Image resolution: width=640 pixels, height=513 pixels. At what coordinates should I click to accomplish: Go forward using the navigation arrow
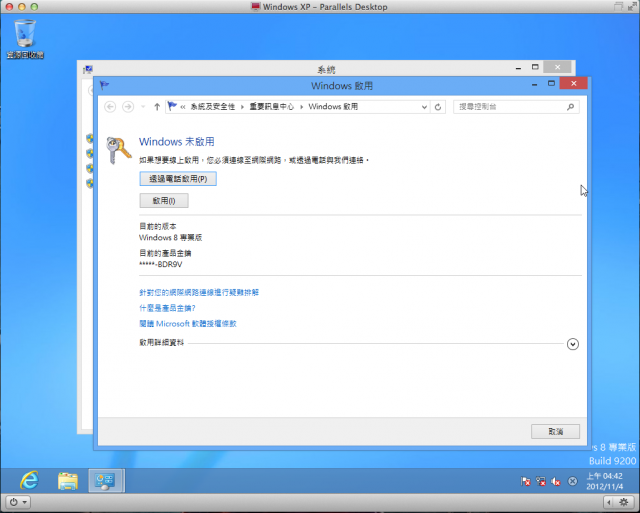(x=128, y=107)
